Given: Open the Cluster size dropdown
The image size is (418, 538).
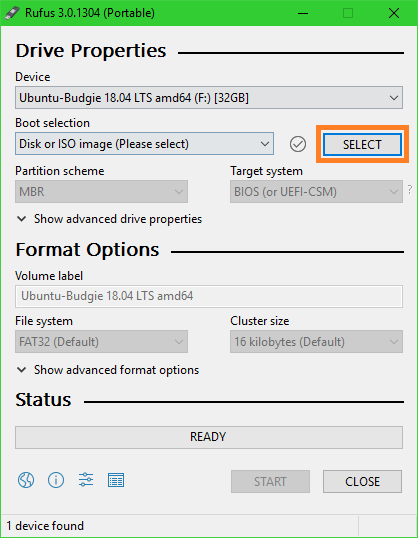Looking at the screenshot, I should (316, 341).
